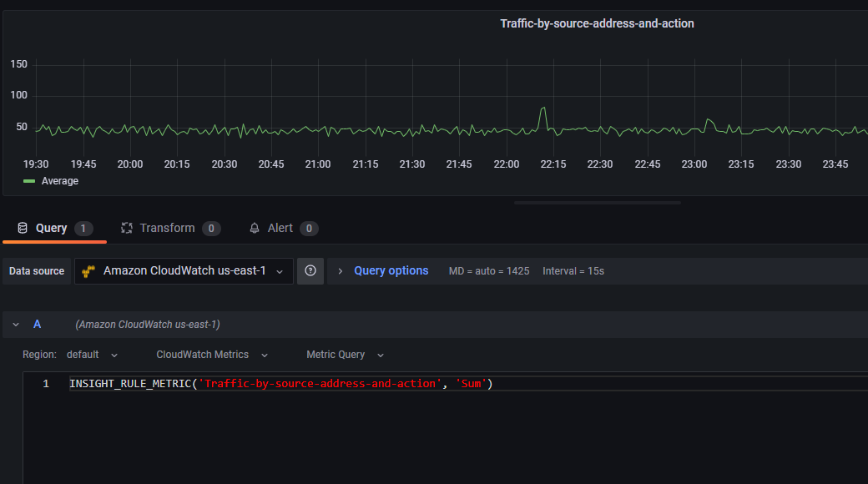Click the green Average series marker
Image resolution: width=868 pixels, height=484 pixels.
[29, 180]
